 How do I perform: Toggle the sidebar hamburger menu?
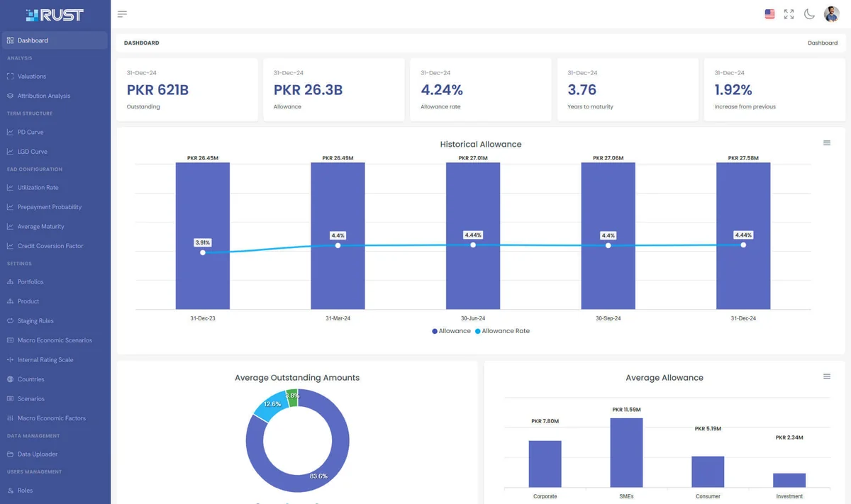tap(122, 14)
